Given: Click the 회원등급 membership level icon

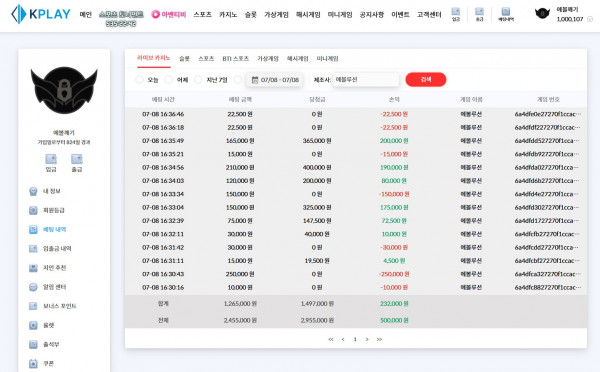Looking at the screenshot, I should (33, 210).
